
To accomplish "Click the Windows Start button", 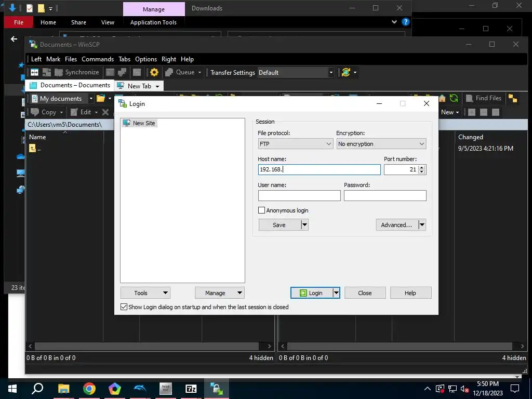I will [x=12, y=389].
